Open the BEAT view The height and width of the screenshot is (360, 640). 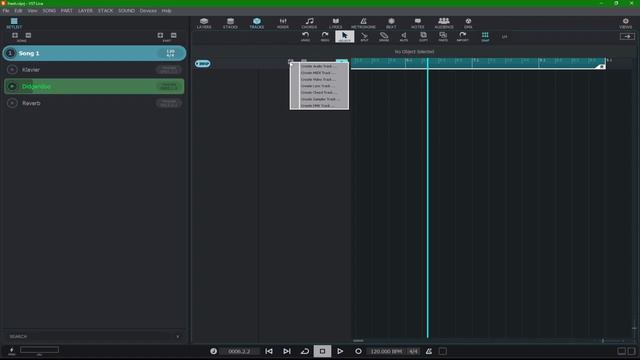[x=391, y=23]
